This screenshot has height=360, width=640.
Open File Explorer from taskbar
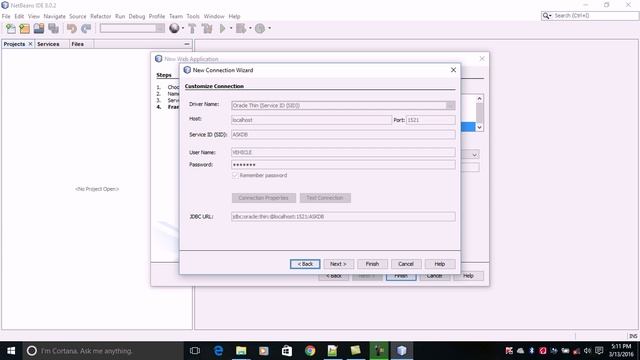[241, 351]
